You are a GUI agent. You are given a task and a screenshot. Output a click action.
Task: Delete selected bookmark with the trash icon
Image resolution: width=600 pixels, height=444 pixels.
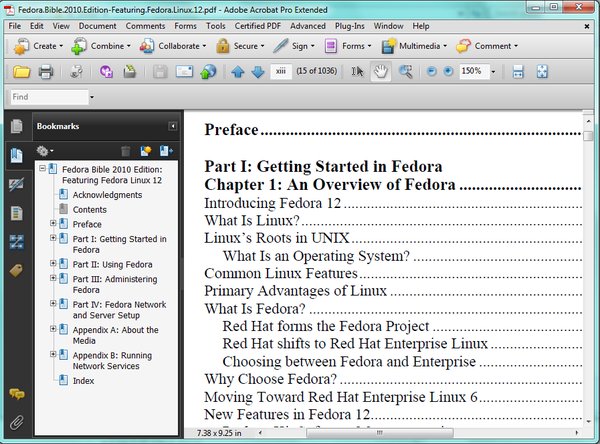[x=126, y=151]
